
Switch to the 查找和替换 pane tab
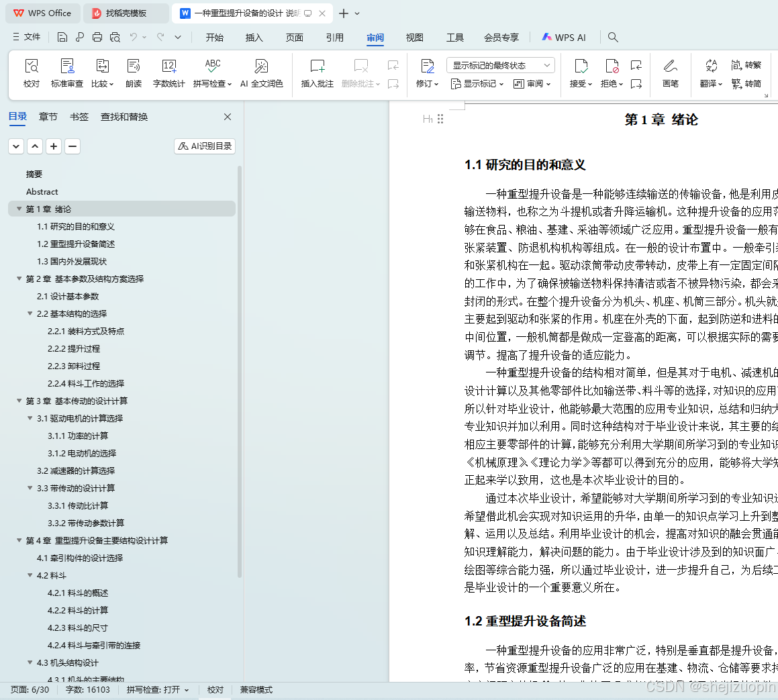click(124, 117)
